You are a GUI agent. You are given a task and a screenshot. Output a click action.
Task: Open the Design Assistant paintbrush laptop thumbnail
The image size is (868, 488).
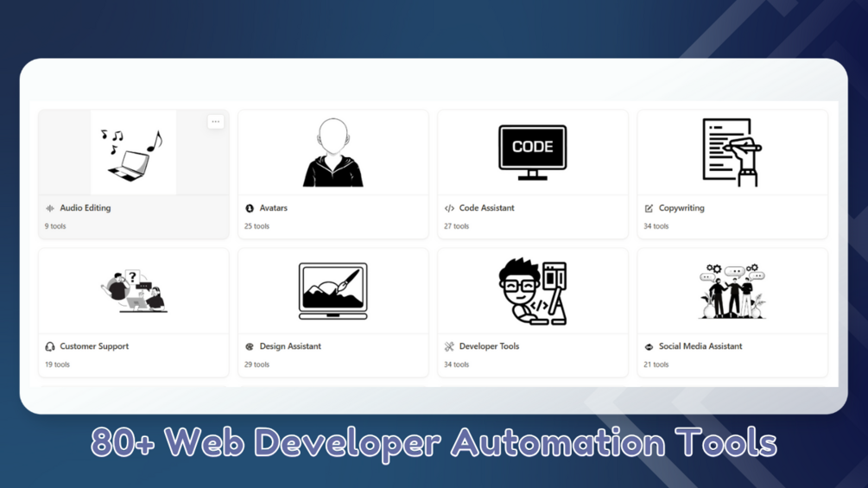click(333, 291)
